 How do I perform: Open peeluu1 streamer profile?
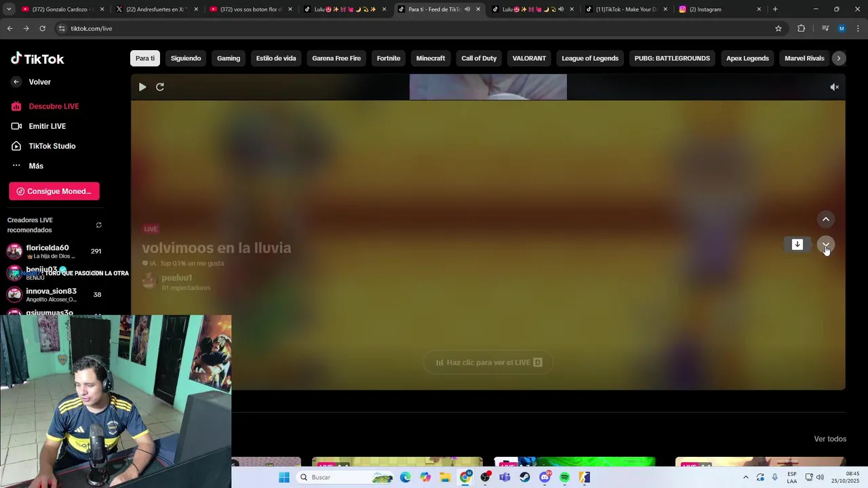176,278
